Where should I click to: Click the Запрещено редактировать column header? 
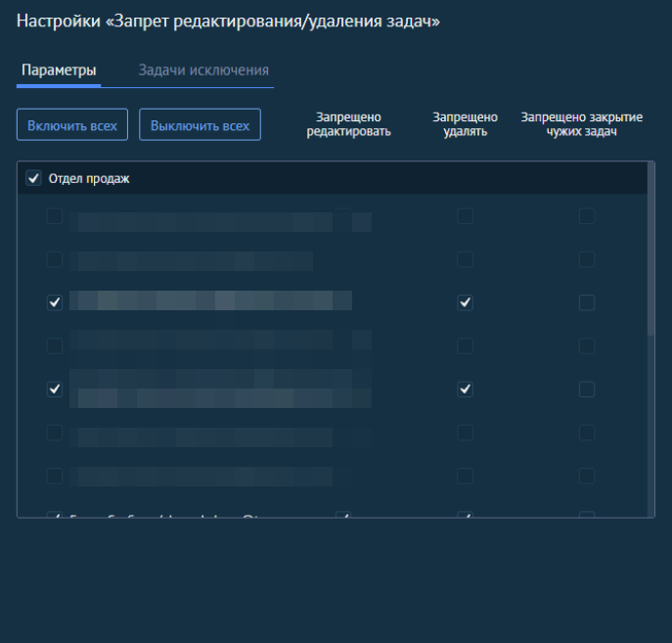tap(348, 124)
